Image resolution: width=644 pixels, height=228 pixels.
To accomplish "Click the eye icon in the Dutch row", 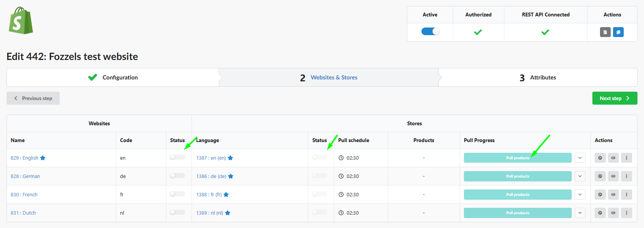I will click(x=613, y=213).
